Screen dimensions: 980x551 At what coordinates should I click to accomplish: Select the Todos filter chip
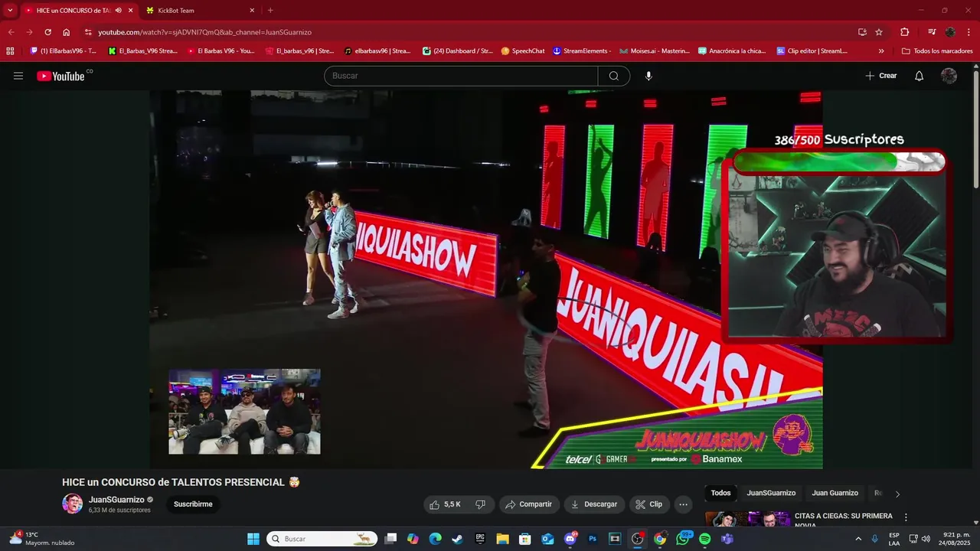pos(720,493)
